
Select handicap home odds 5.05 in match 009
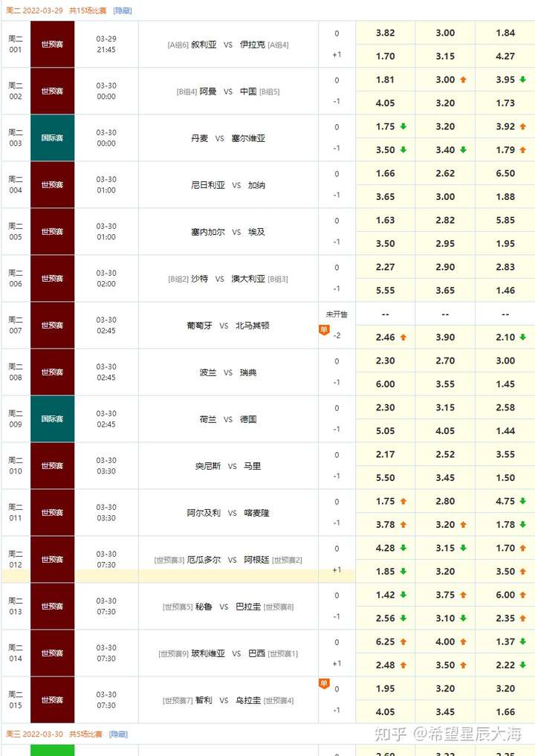385,430
